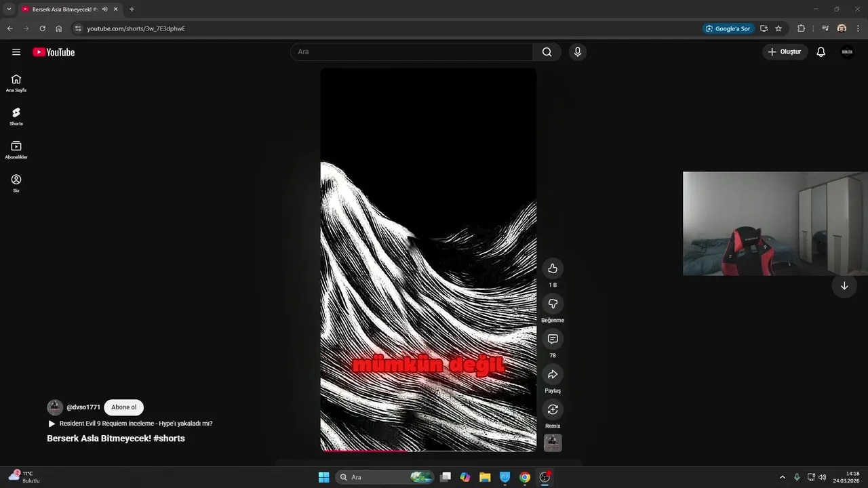
Task: Open the Siz profile section in the sidebar
Action: coord(16,183)
